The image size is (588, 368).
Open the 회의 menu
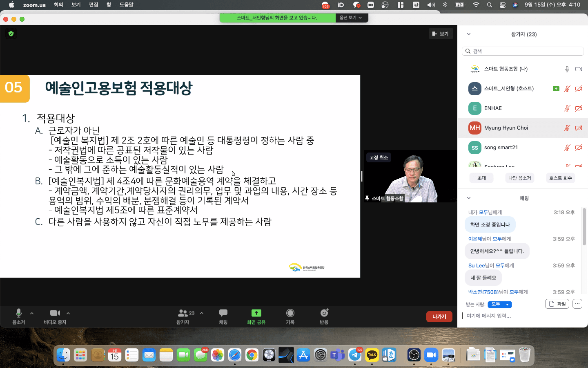tap(58, 5)
